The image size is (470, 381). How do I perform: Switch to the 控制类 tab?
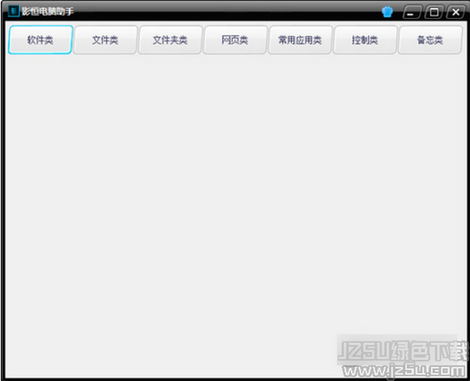point(365,40)
